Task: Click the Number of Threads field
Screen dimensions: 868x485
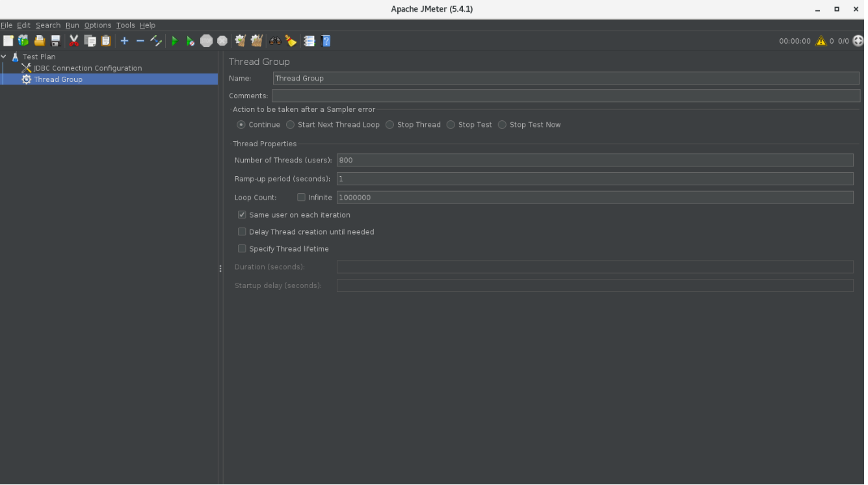Action: coord(595,160)
